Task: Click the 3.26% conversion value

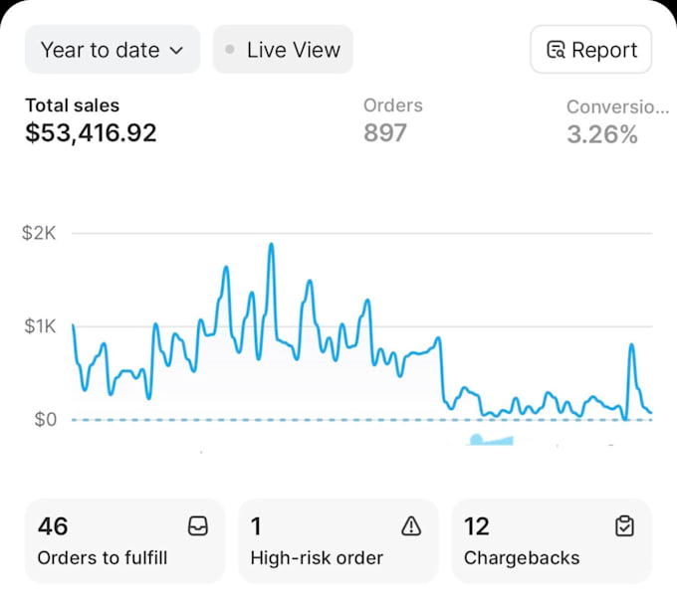Action: pos(602,134)
